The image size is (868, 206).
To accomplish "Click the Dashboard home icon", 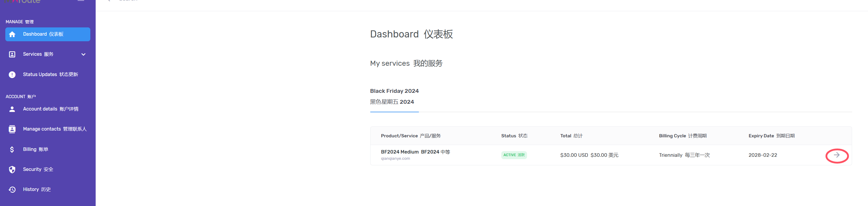I will (x=12, y=34).
